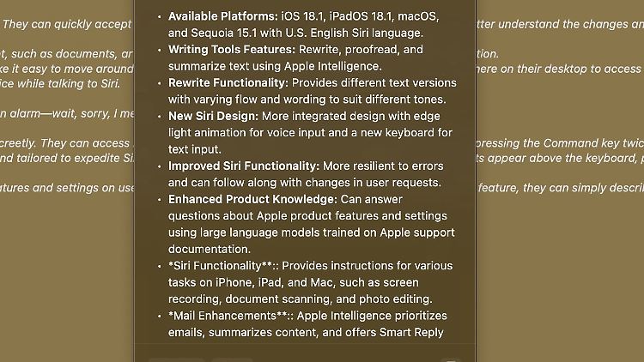Click the word "documentation." in the summary

coord(209,249)
